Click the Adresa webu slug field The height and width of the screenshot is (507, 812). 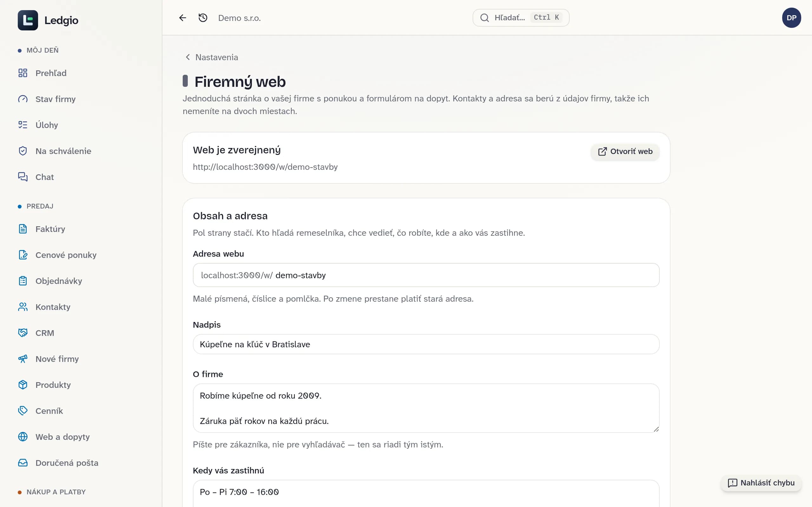point(426,275)
